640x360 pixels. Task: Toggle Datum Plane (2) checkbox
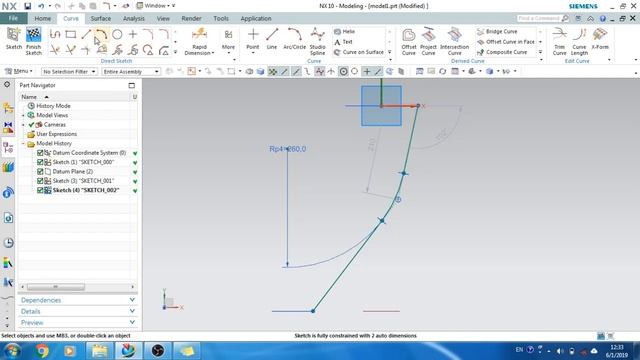[40, 171]
